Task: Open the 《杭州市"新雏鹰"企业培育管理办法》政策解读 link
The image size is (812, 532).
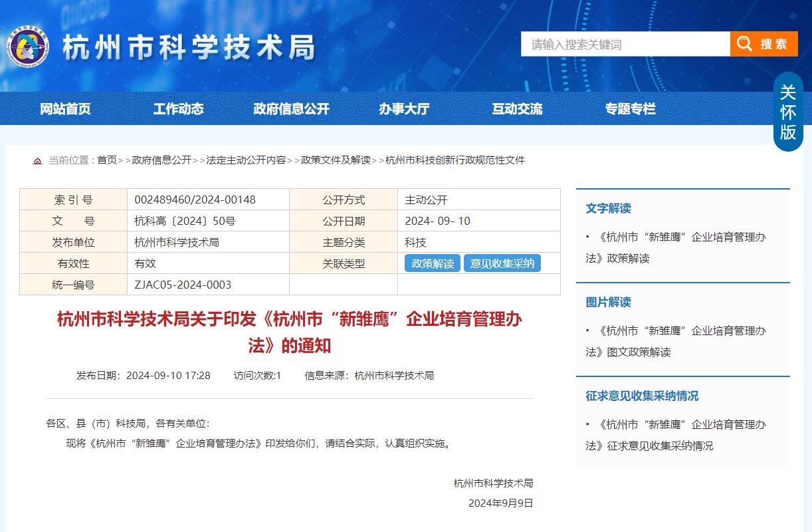Action: click(676, 247)
